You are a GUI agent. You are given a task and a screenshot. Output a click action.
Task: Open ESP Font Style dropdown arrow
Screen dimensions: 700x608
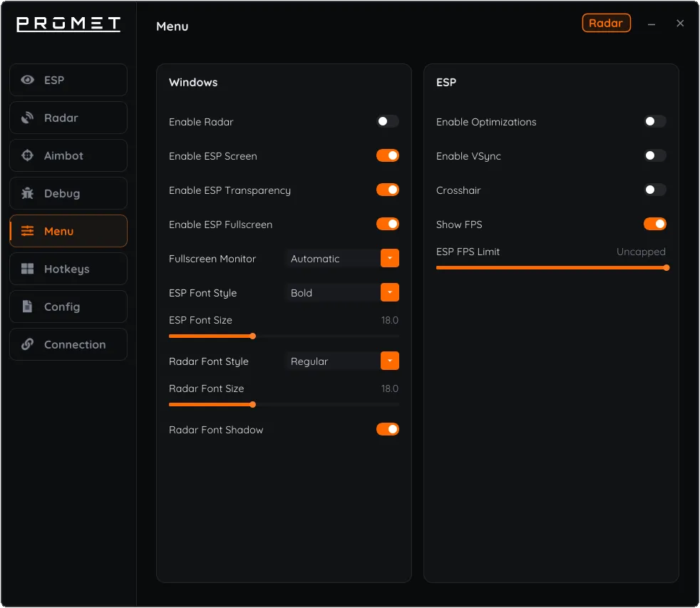390,292
